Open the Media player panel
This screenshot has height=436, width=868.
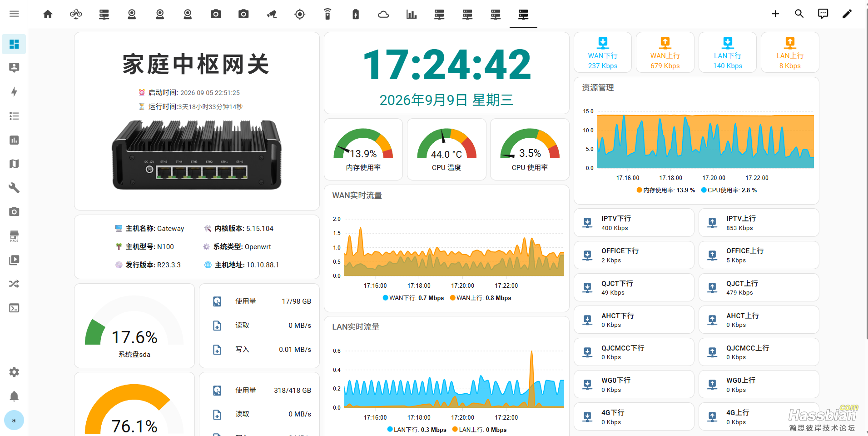pos(14,260)
